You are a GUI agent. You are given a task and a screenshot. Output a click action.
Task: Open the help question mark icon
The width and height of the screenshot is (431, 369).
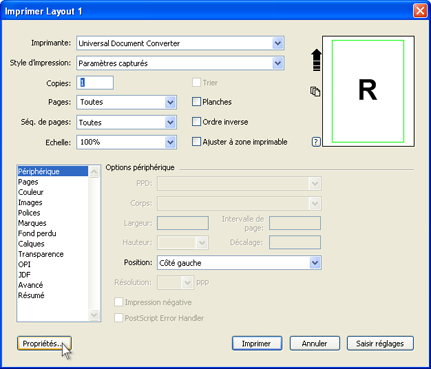[316, 142]
